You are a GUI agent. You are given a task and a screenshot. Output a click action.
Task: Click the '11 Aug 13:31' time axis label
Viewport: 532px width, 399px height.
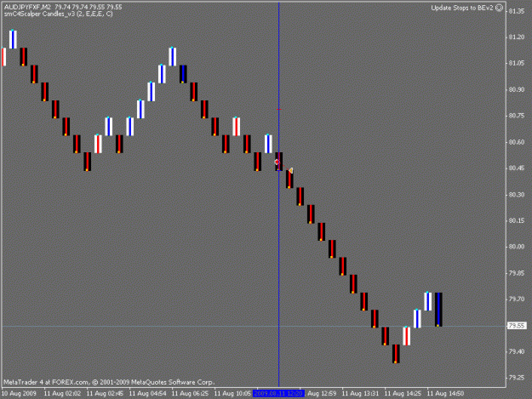click(360, 394)
